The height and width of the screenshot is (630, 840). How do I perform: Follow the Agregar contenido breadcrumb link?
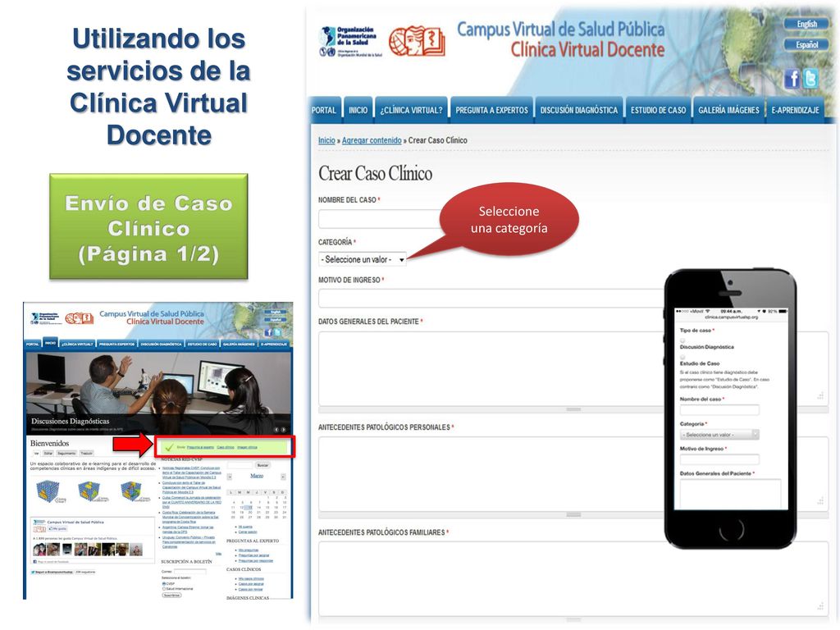tap(372, 140)
